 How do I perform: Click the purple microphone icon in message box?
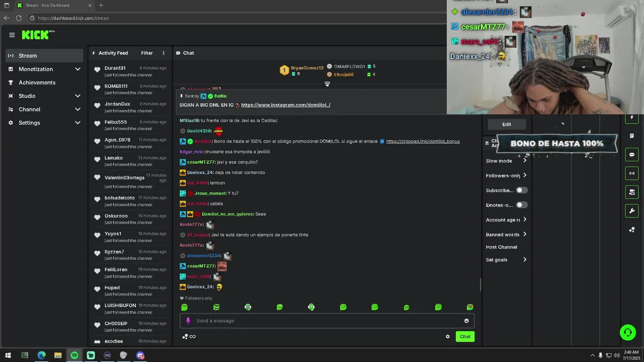[188, 321]
